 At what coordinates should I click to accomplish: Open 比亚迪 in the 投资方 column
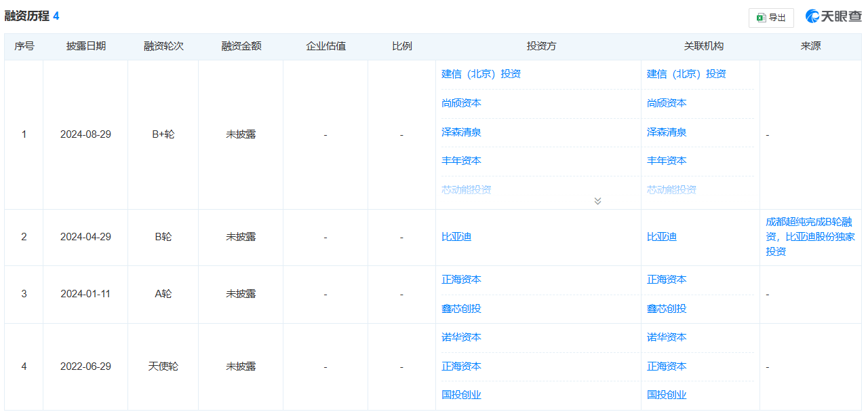(456, 237)
